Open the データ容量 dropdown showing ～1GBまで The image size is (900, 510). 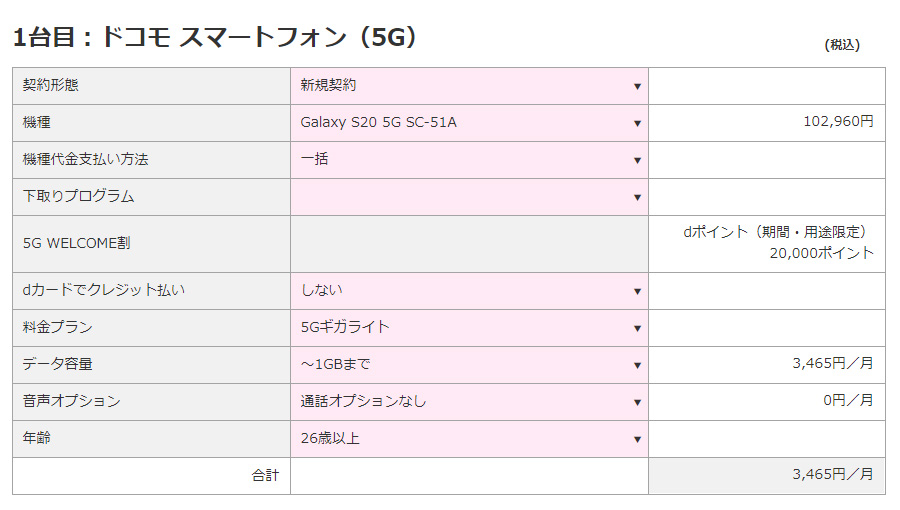[469, 365]
